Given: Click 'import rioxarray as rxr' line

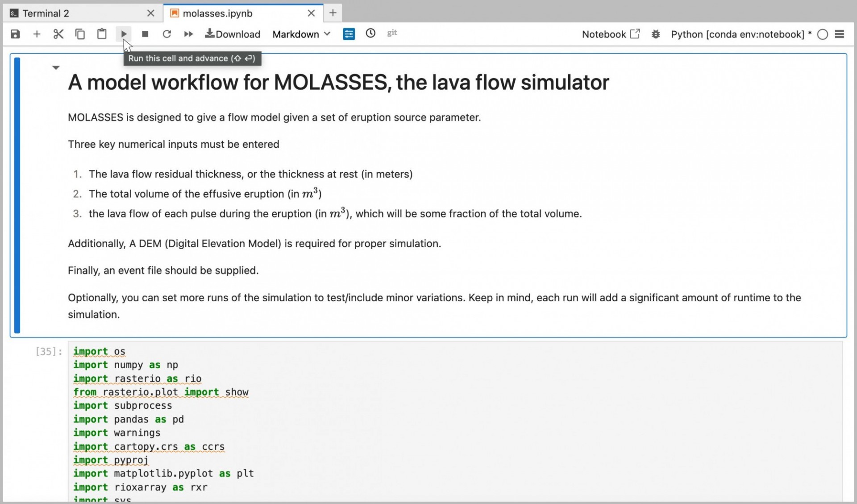Looking at the screenshot, I should 140,487.
